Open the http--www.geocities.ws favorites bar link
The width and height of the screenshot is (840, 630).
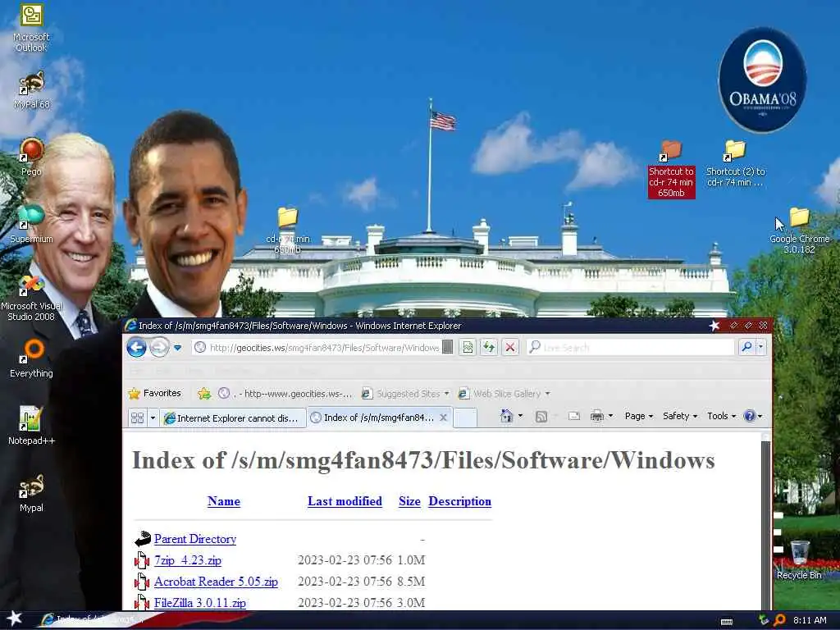[285, 394]
